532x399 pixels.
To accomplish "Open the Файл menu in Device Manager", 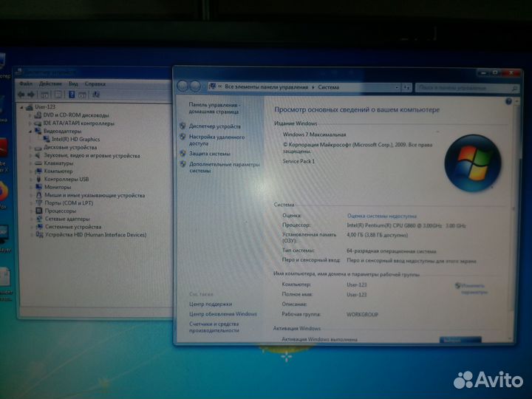I will 26,83.
